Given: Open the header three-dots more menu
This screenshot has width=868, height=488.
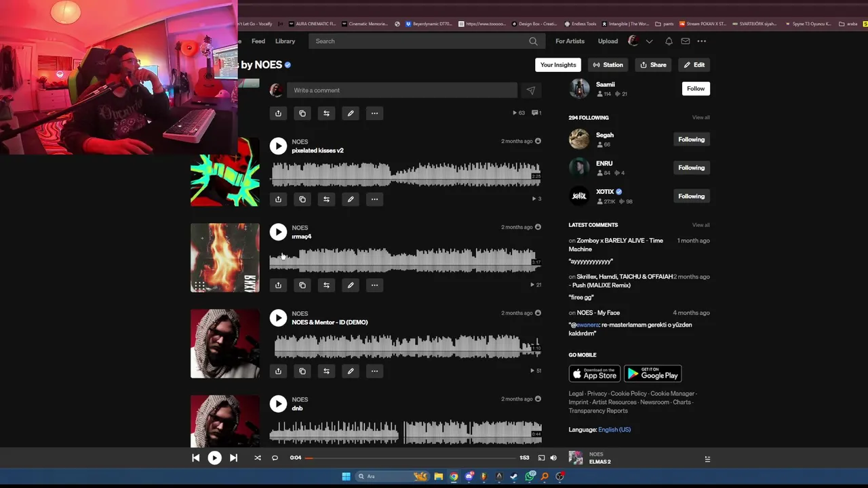Looking at the screenshot, I should (x=702, y=41).
